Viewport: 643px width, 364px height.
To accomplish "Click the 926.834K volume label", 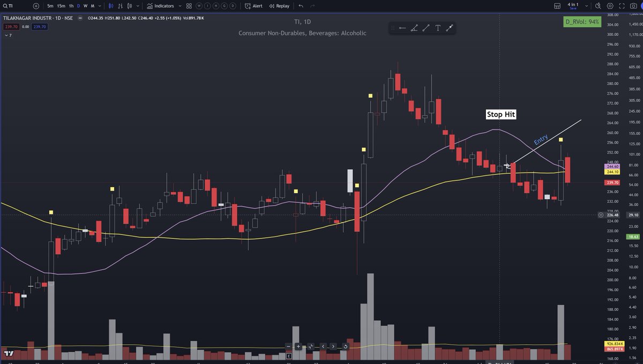I will click(x=614, y=343).
